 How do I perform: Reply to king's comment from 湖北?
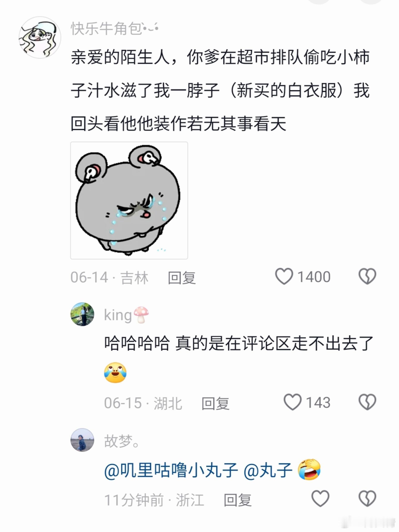(215, 403)
